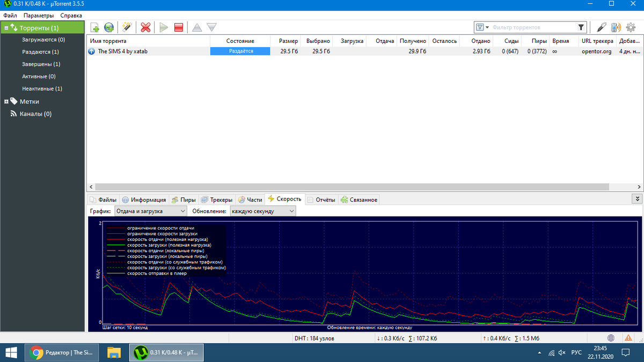Image resolution: width=644 pixels, height=362 pixels.
Task: Select Каналы (0) in sidebar
Action: [35, 114]
